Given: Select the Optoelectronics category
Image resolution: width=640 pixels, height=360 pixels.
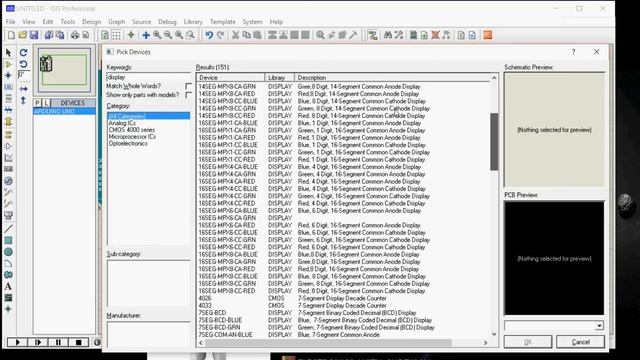Looking at the screenshot, I should click(128, 144).
